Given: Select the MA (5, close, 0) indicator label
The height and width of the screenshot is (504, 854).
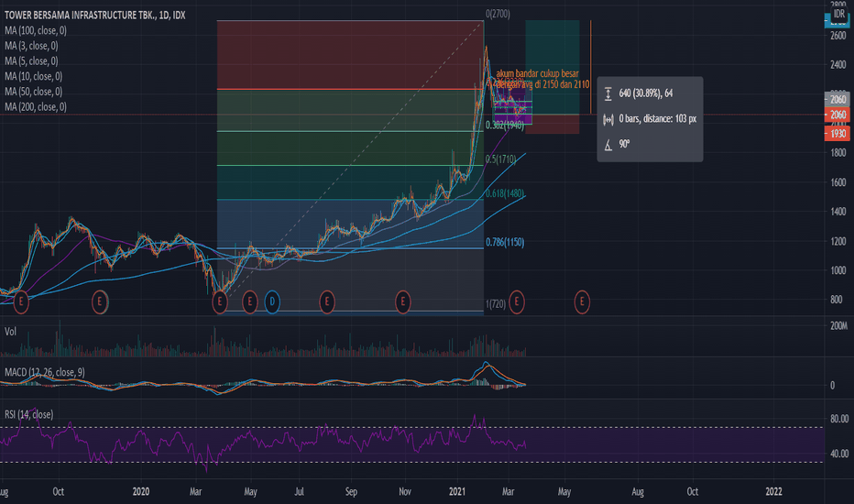Looking at the screenshot, I should pos(31,61).
